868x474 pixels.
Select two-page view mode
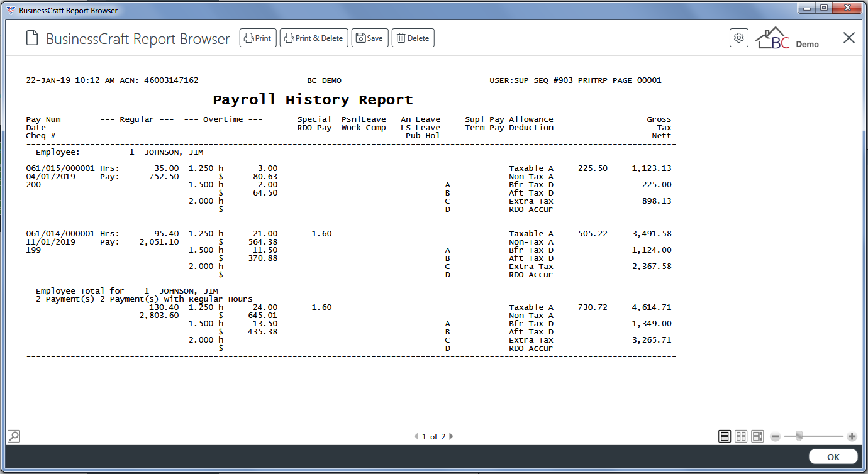(741, 436)
